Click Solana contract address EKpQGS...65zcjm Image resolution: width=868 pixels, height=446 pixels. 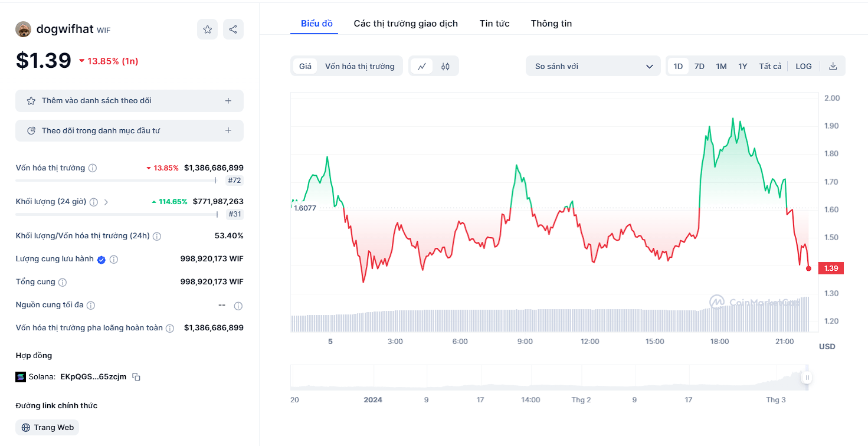[x=93, y=377]
